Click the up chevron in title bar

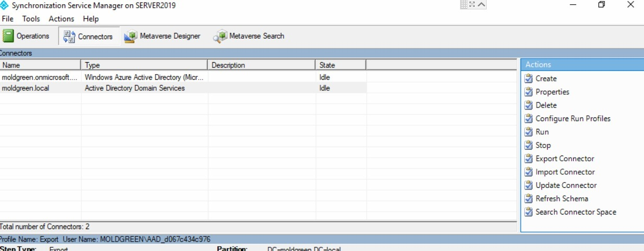481,4
